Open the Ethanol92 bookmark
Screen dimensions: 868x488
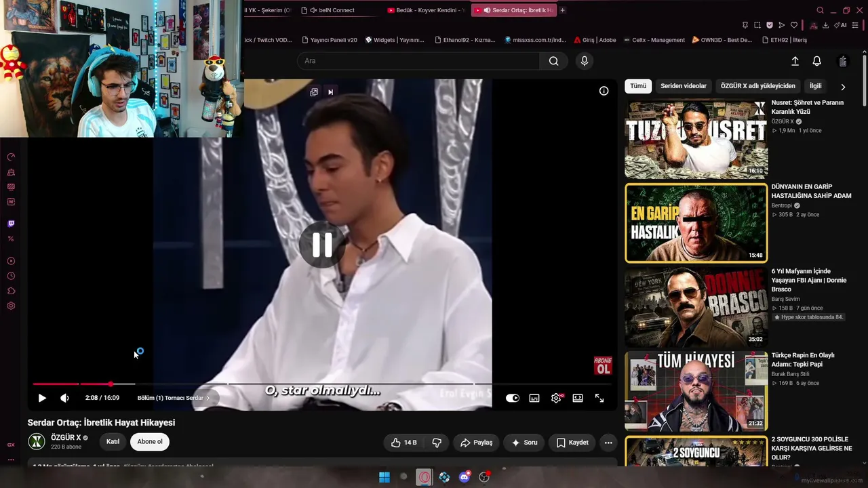pos(465,40)
